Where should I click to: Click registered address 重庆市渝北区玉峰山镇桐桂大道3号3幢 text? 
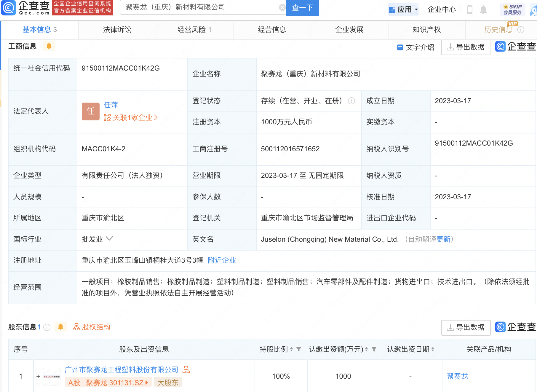coord(142,260)
